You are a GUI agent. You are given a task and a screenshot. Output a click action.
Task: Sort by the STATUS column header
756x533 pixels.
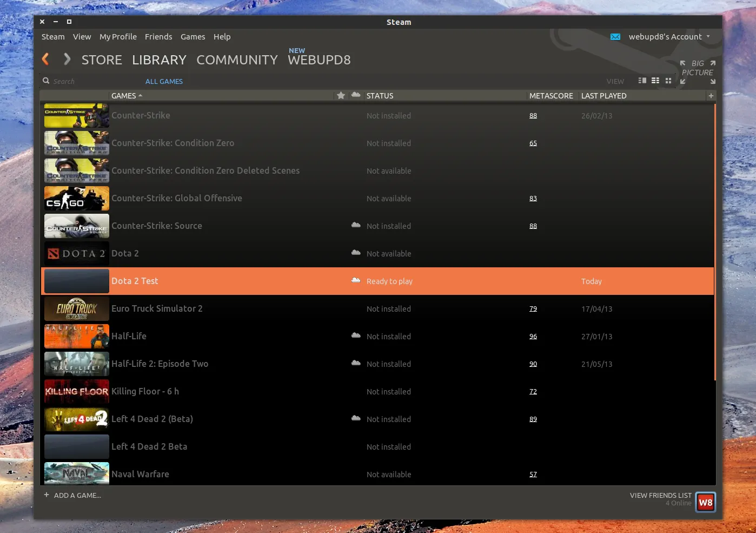380,96
